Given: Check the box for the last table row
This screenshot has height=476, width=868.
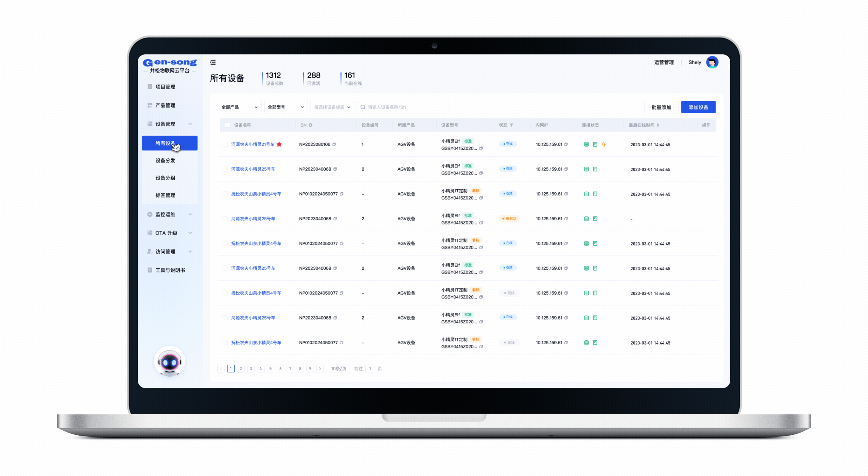Looking at the screenshot, I should tap(225, 343).
